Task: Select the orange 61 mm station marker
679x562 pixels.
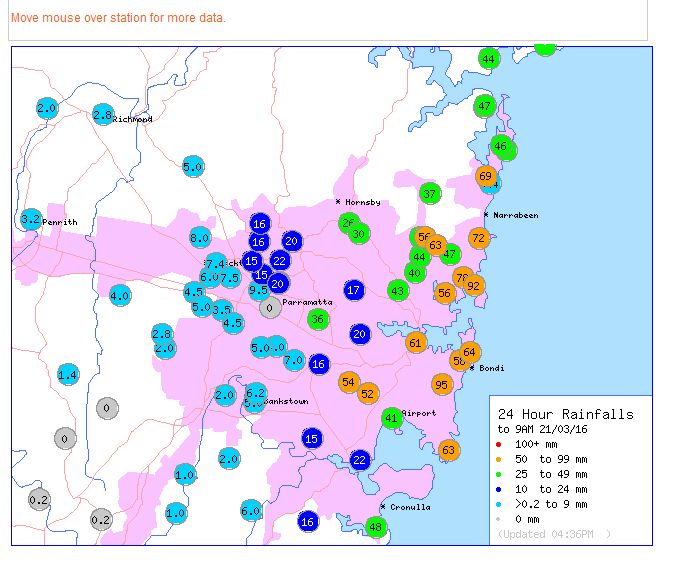Action: click(416, 343)
